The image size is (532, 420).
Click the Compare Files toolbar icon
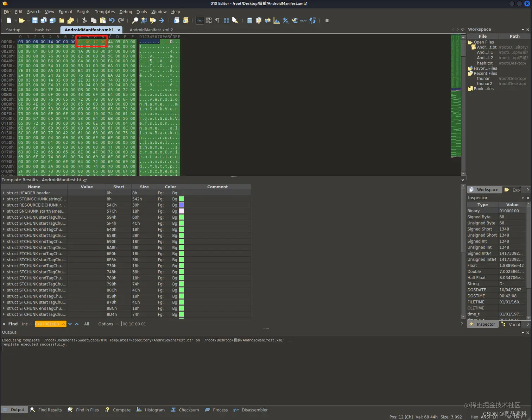[259, 20]
